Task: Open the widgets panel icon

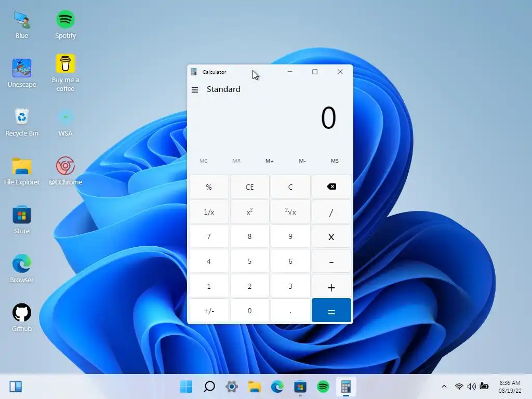Action: click(x=16, y=387)
